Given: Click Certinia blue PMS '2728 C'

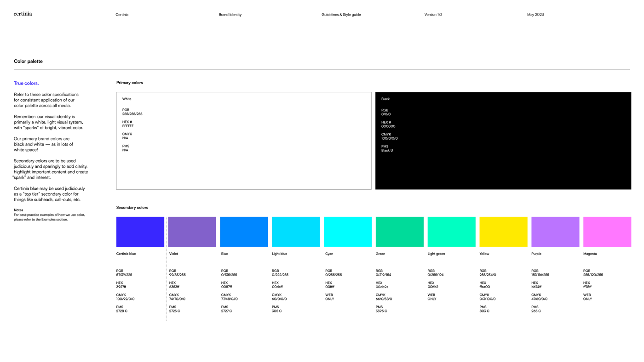Looking at the screenshot, I should (x=121, y=311).
